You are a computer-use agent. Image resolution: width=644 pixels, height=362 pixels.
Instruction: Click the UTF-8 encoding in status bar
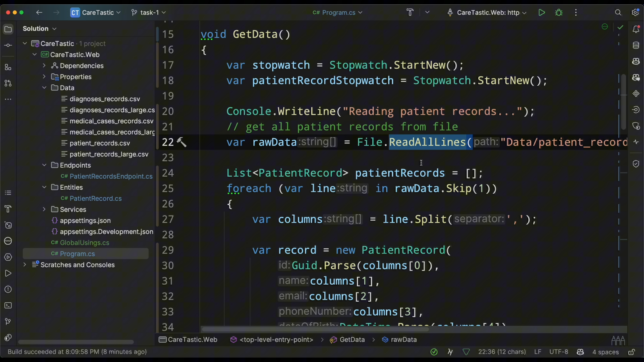[558, 352]
